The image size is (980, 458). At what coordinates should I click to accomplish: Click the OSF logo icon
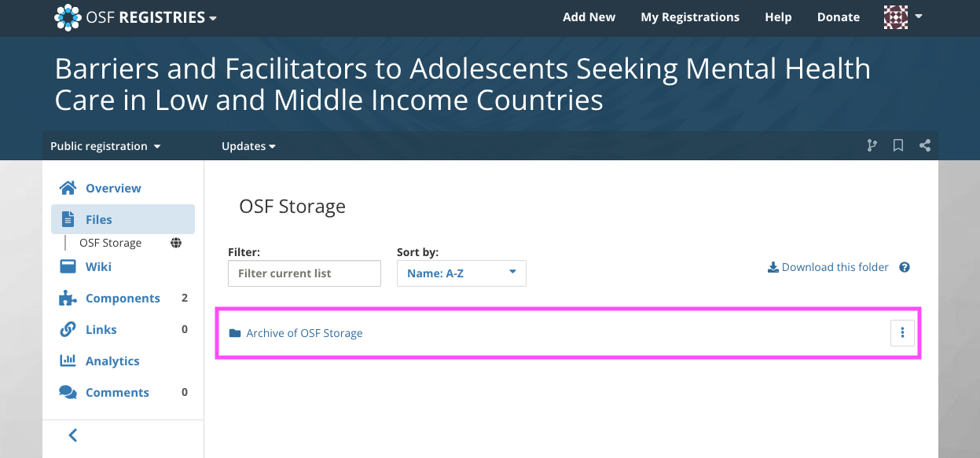coord(68,17)
